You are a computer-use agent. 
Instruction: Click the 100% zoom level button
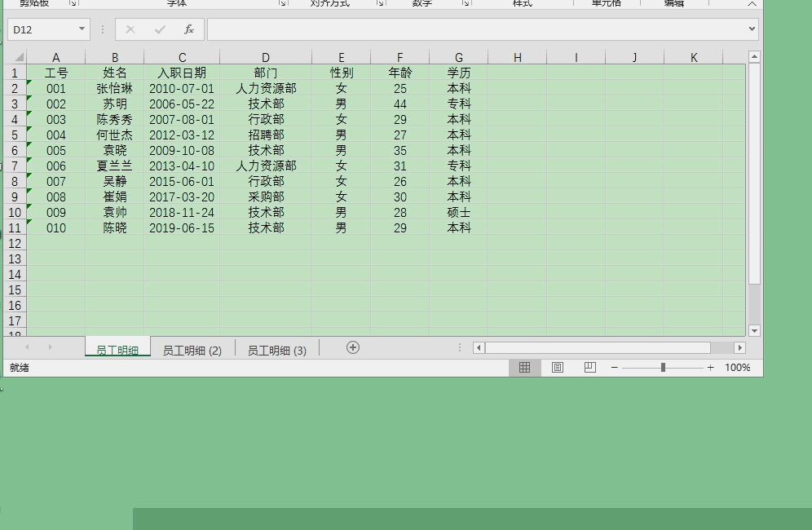click(738, 367)
